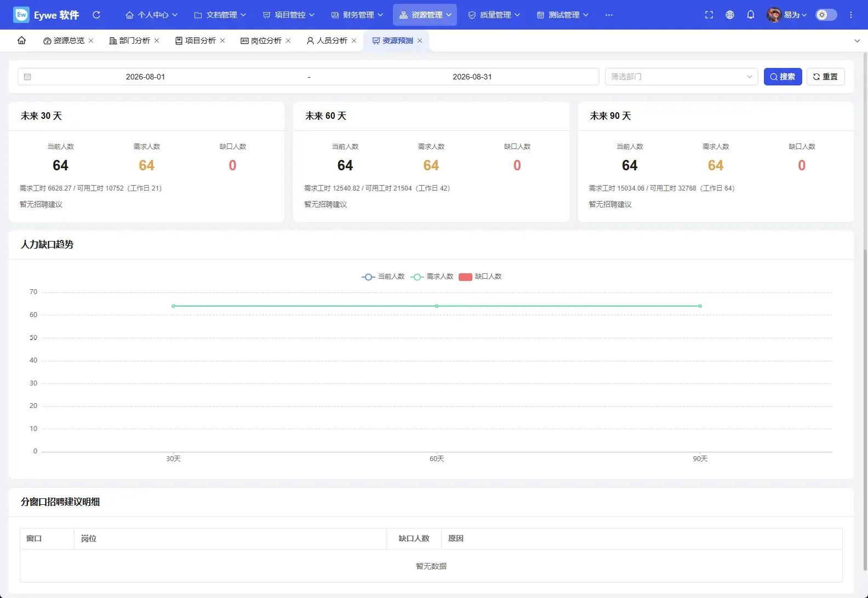Click the 未来 30 天 card title
This screenshot has height=598, width=868.
pyautogui.click(x=41, y=116)
